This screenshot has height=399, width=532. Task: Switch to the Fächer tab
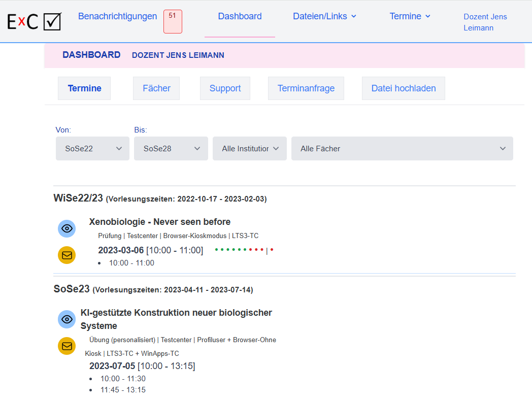(x=156, y=88)
